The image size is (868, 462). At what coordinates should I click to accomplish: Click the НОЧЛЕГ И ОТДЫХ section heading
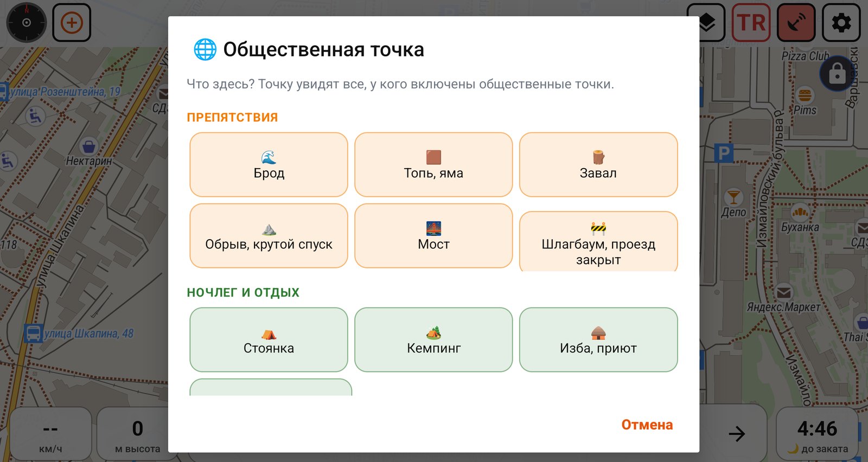coord(243,293)
